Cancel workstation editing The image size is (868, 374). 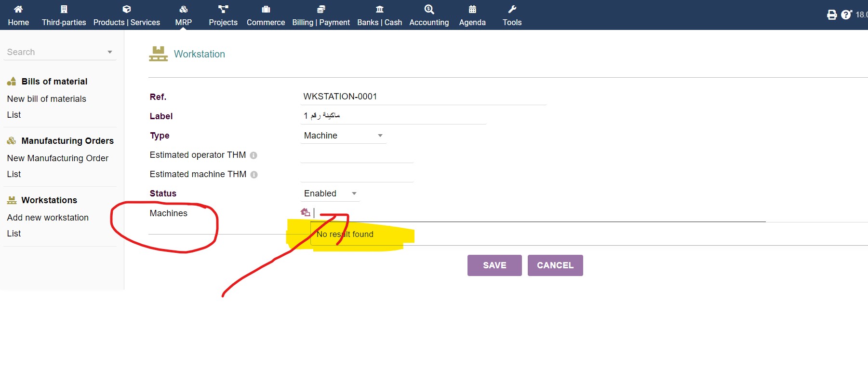tap(555, 265)
